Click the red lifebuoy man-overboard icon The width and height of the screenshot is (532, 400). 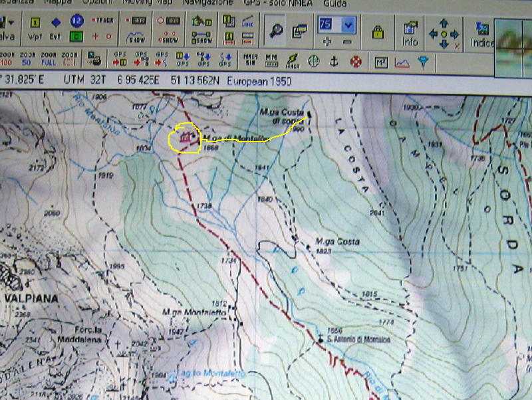[355, 61]
